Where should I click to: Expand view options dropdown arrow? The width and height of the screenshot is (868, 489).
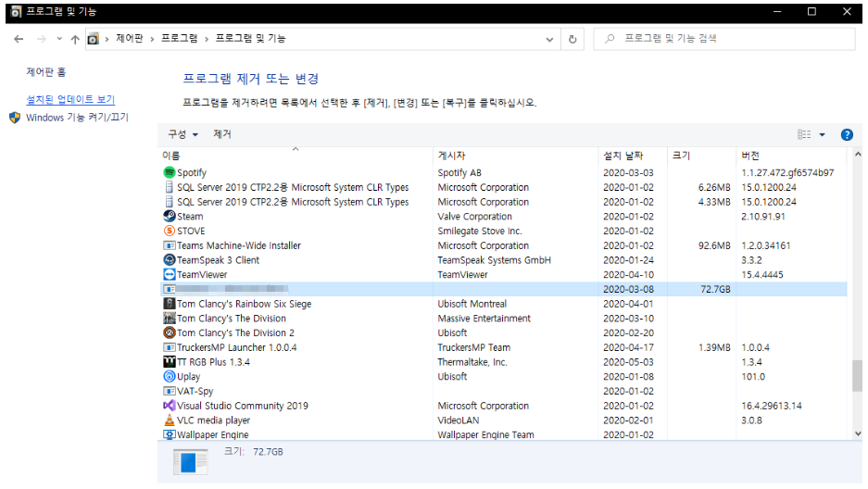click(822, 134)
